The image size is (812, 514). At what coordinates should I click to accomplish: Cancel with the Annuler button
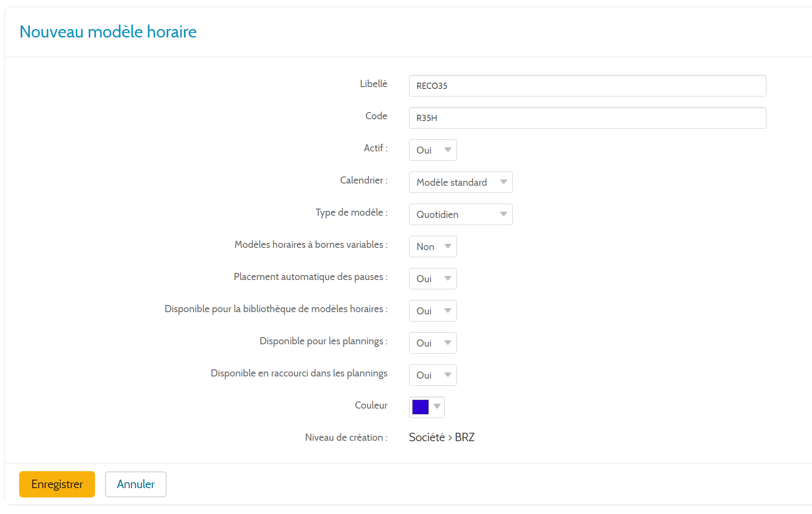click(x=136, y=484)
